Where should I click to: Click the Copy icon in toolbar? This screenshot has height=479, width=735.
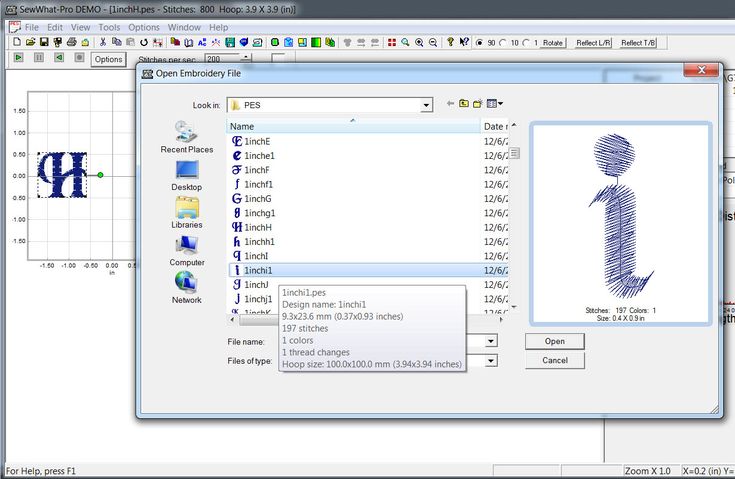click(116, 42)
